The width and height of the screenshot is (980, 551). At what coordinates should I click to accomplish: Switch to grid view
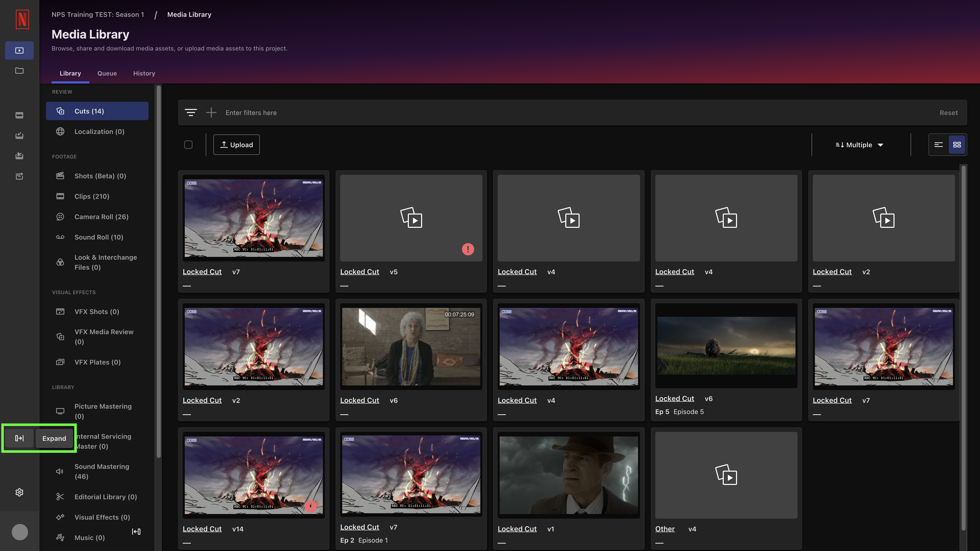tap(957, 145)
